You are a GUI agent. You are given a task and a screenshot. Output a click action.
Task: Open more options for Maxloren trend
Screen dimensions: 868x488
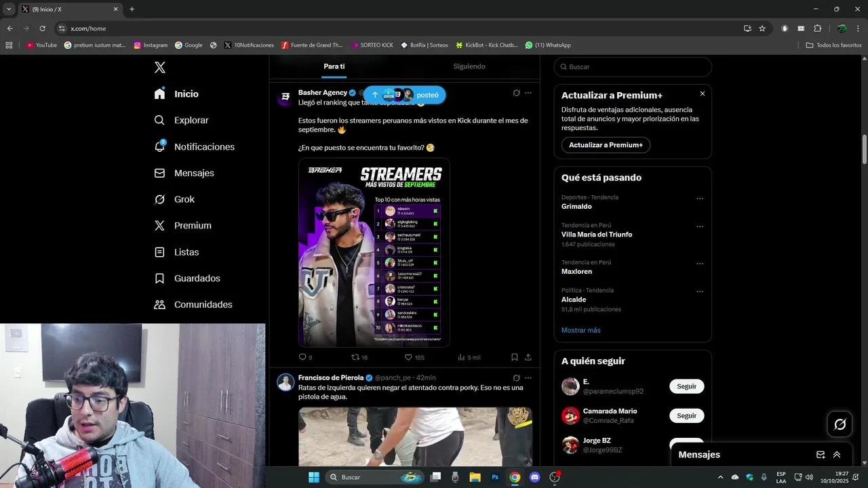tap(700, 264)
